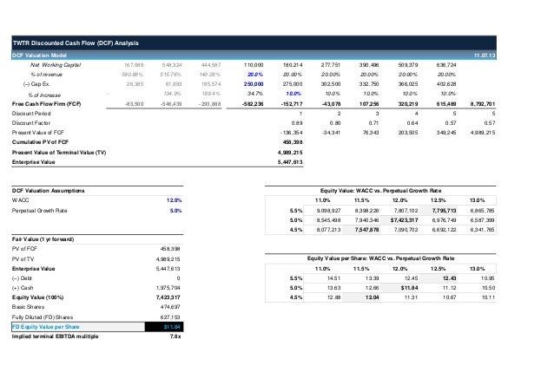Select the 13.63 per share value
The height and width of the screenshot is (392, 554).
click(334, 288)
